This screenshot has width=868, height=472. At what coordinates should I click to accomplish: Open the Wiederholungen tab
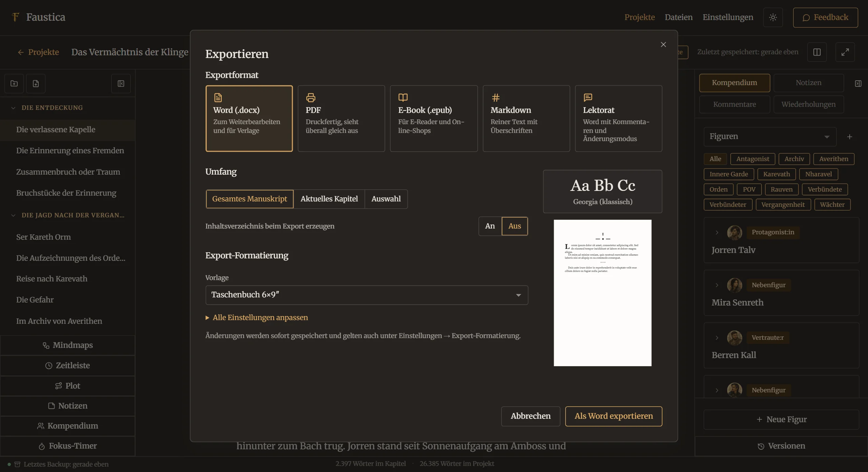809,104
